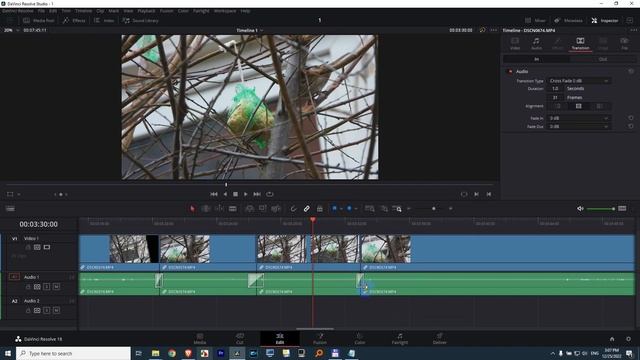Jump to last frame playback button
The height and width of the screenshot is (360, 640).
click(x=257, y=194)
